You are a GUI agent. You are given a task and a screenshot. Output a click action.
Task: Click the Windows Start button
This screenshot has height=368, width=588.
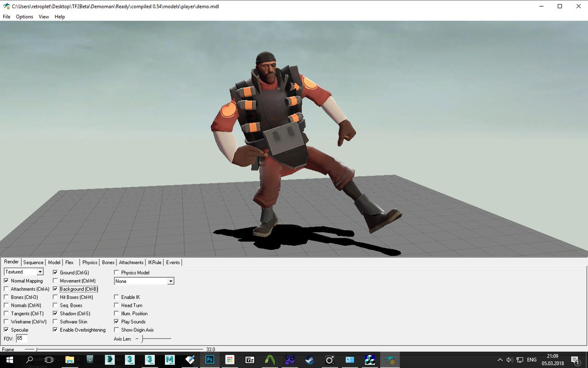[9, 359]
